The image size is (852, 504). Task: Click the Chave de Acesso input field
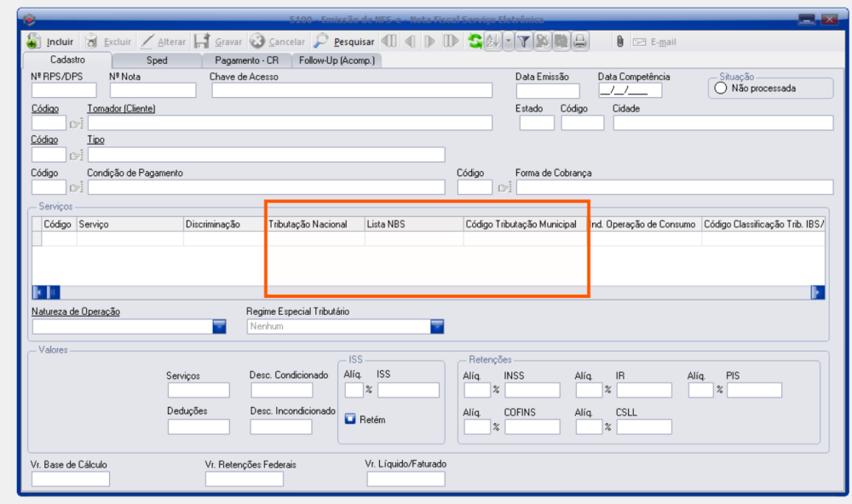pyautogui.click(x=351, y=91)
